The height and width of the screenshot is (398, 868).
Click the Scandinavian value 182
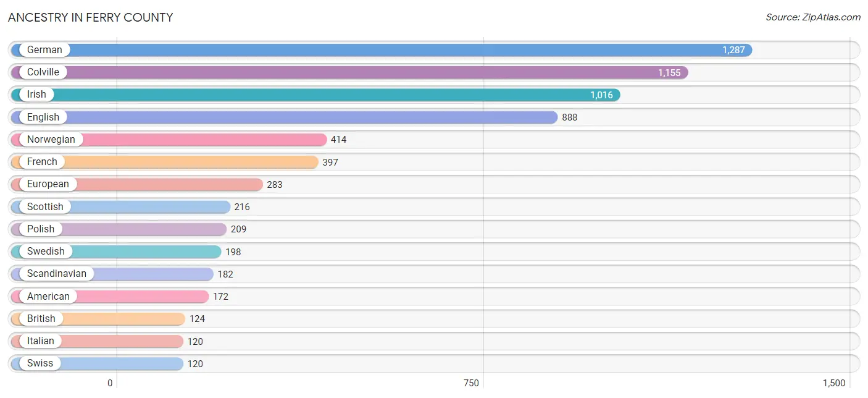225,274
